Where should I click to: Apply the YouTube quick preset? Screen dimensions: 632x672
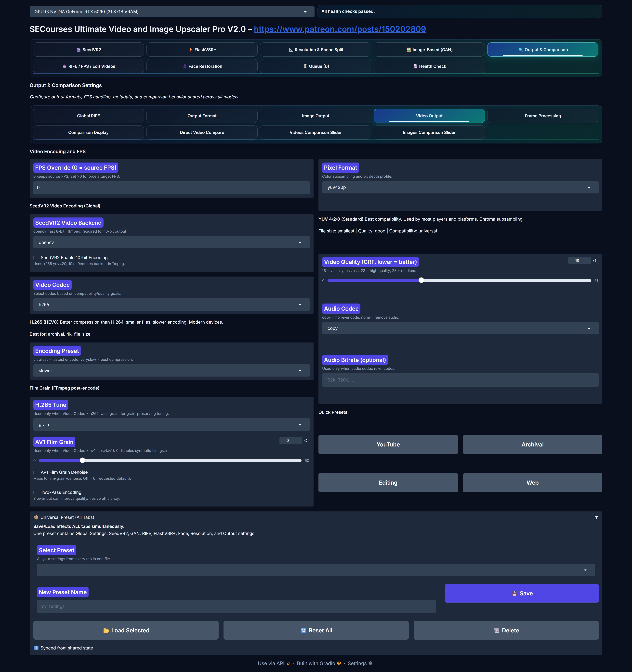[388, 444]
